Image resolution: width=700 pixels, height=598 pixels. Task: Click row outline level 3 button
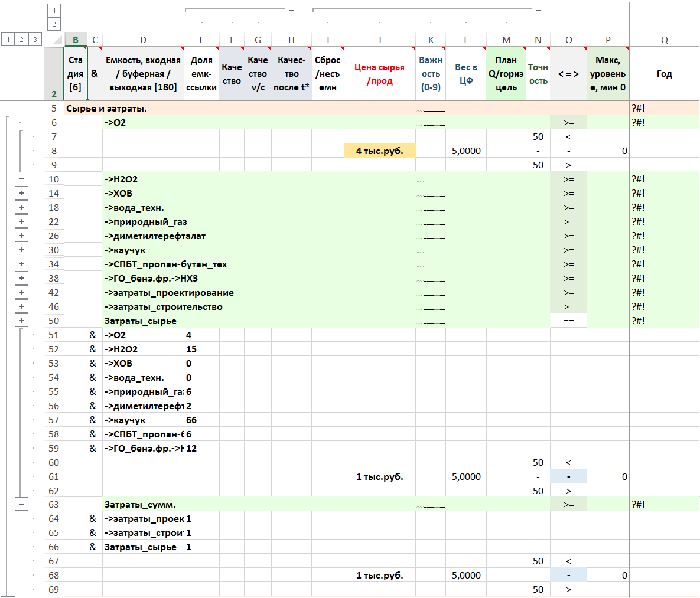[35, 40]
